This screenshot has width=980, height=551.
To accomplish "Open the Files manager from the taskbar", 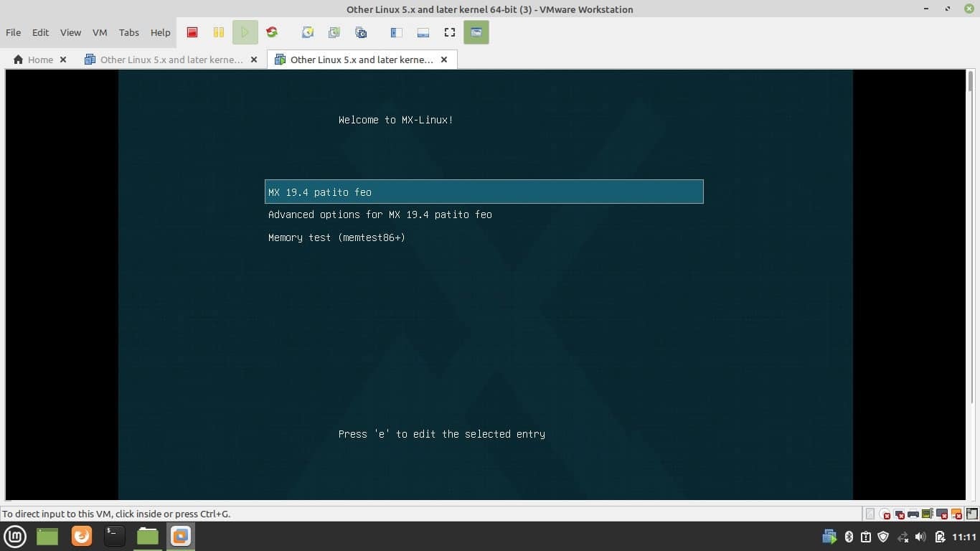I will coord(148,536).
